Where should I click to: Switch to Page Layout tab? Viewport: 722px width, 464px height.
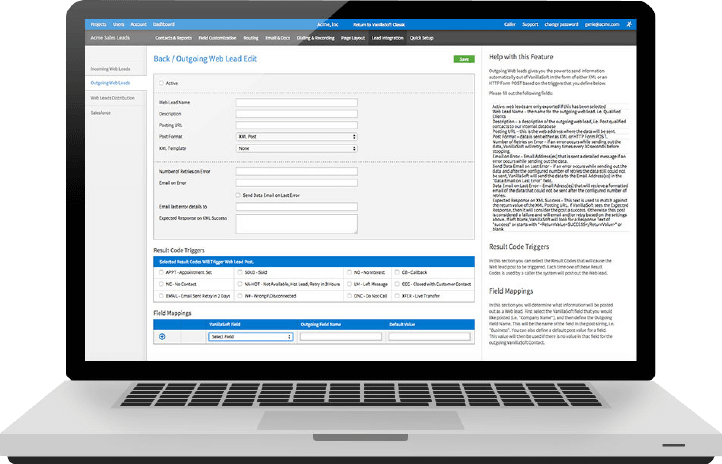point(353,38)
